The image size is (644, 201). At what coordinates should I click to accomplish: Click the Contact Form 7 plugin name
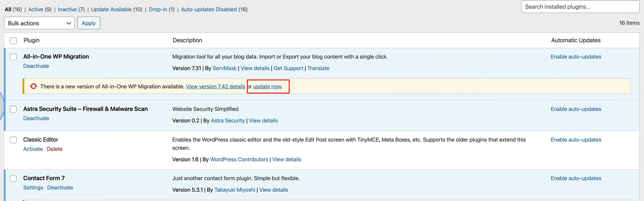[44, 178]
